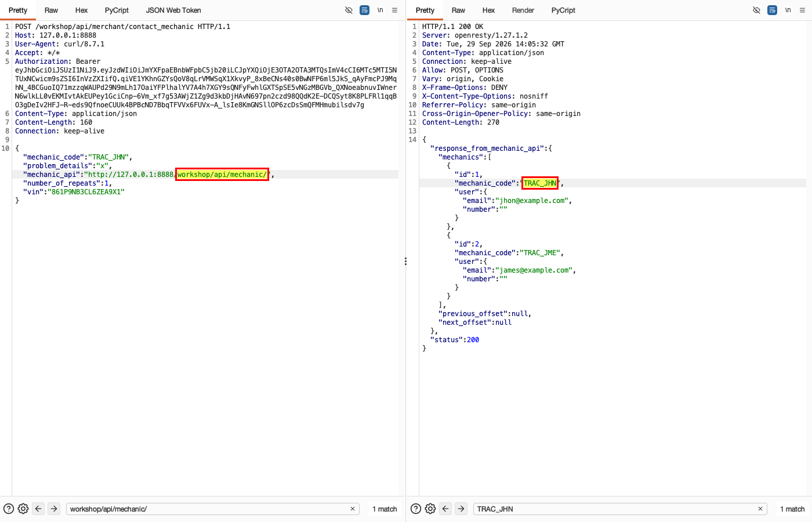The height and width of the screenshot is (522, 812).
Task: Select response Pretty tab
Action: (x=425, y=10)
